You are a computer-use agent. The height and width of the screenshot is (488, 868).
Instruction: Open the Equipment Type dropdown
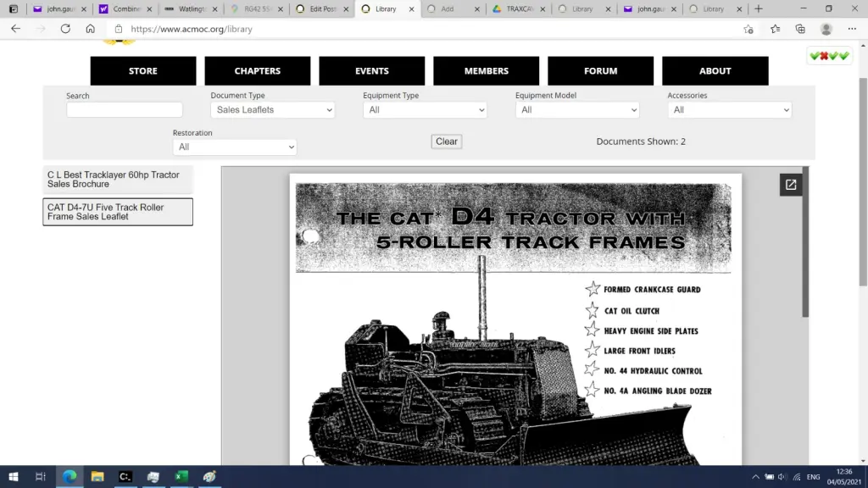(425, 110)
